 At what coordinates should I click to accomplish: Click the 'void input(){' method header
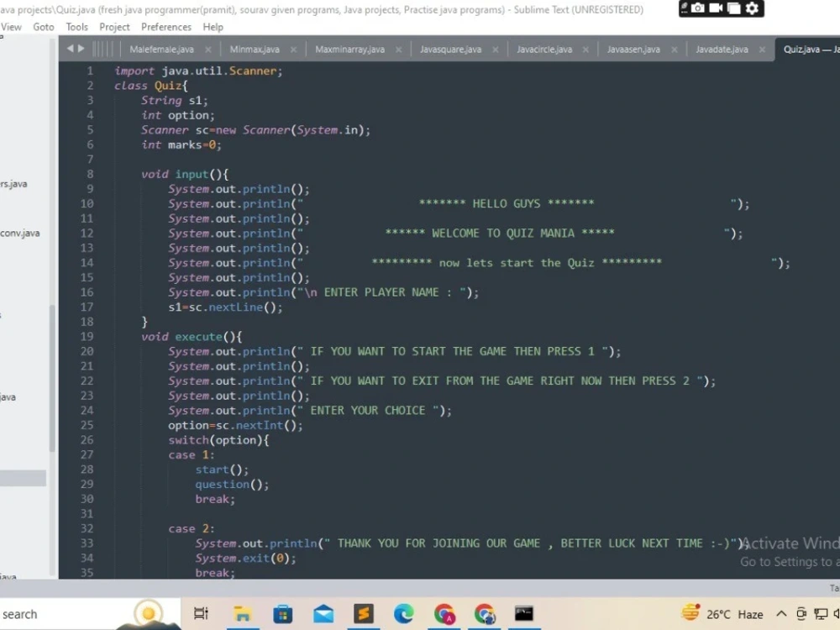pyautogui.click(x=185, y=174)
